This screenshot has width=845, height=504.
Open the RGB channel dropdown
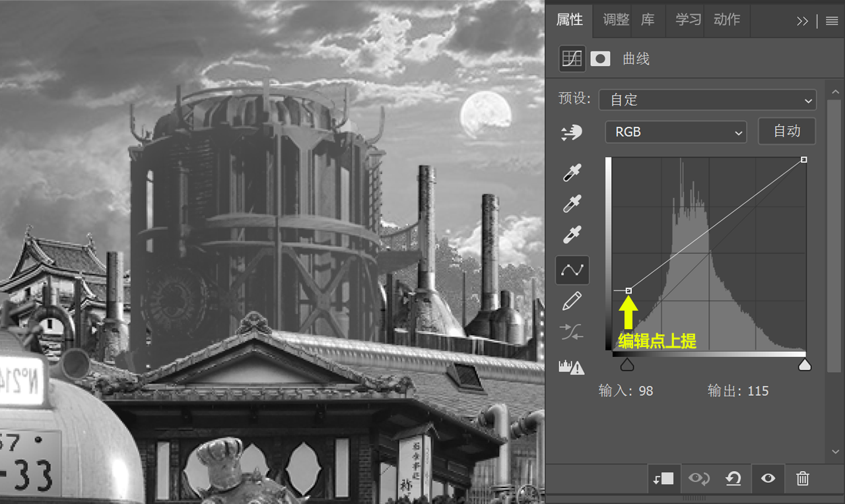coord(676,132)
